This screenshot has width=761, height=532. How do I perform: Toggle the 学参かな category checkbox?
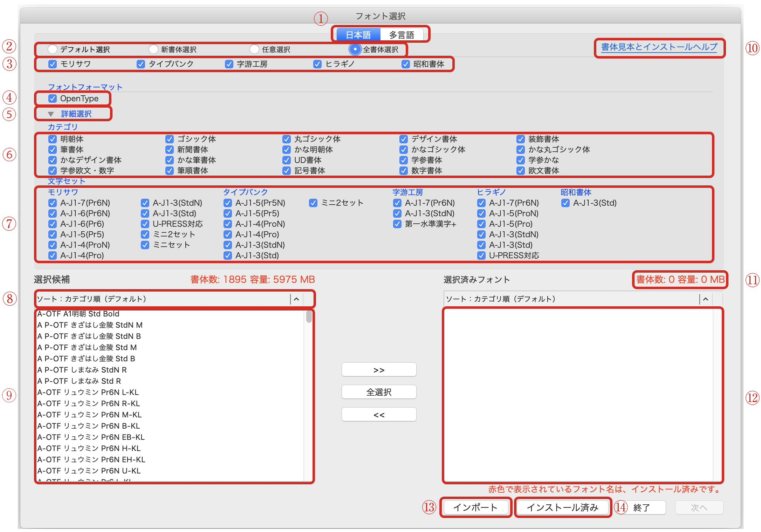(521, 160)
